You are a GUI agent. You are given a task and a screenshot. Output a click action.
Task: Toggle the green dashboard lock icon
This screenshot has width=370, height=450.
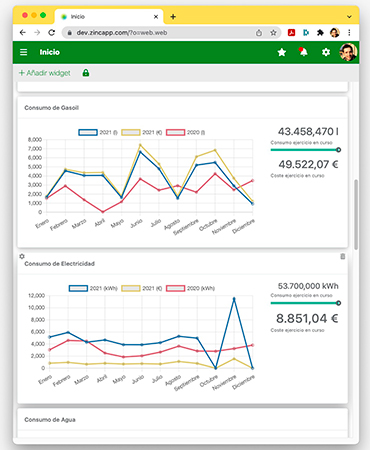(x=86, y=73)
